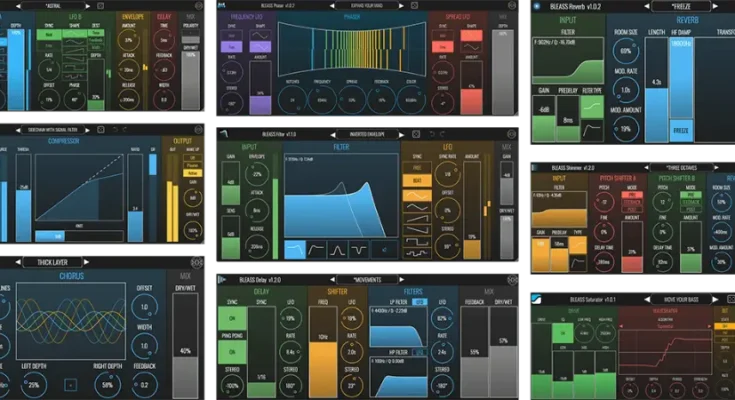Image resolution: width=735 pixels, height=400 pixels.
Task: Click the Free sync button in Filter LFO
Action: pos(416,167)
